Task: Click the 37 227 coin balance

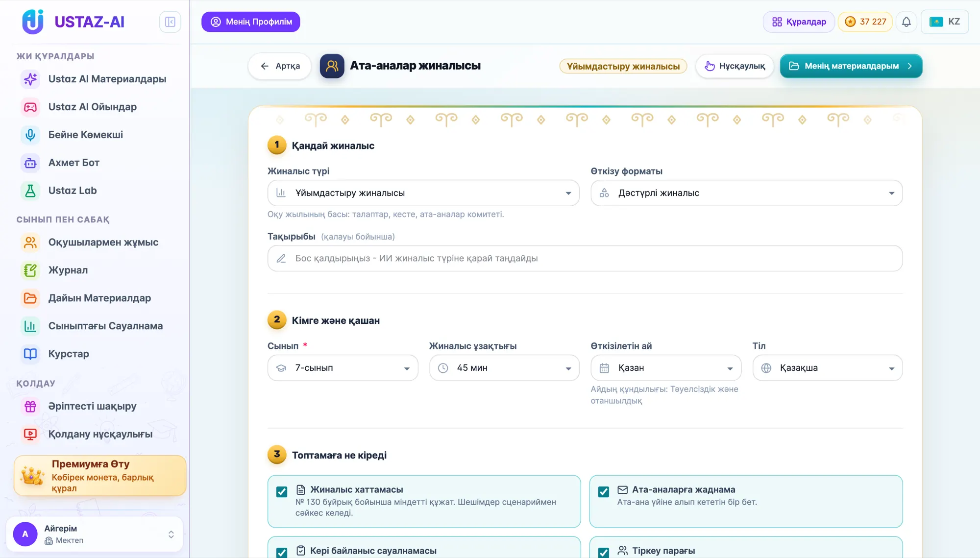Action: coord(865,22)
